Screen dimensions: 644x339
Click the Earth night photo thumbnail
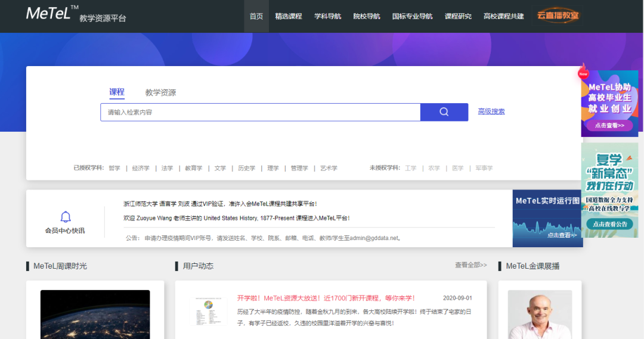coord(95,314)
